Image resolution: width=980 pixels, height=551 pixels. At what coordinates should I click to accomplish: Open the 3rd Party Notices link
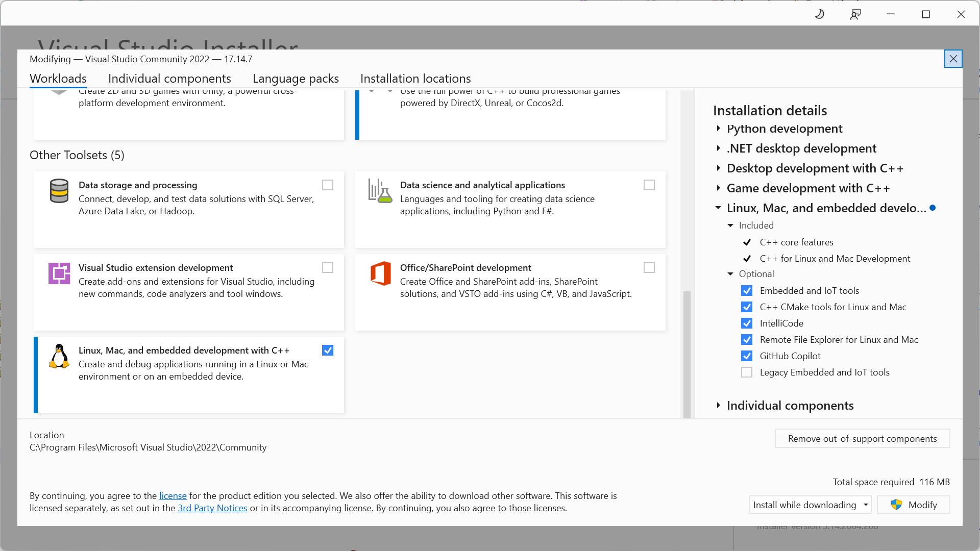pos(212,508)
